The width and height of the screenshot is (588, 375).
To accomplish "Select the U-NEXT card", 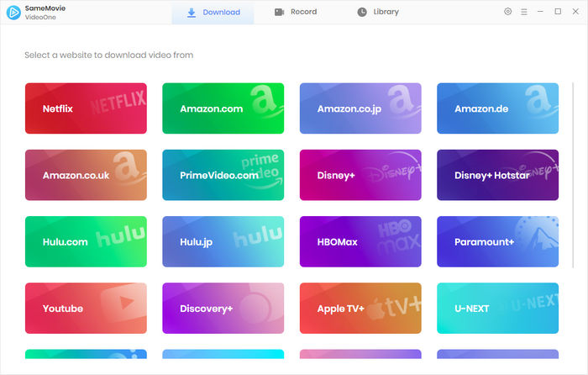I will point(497,309).
